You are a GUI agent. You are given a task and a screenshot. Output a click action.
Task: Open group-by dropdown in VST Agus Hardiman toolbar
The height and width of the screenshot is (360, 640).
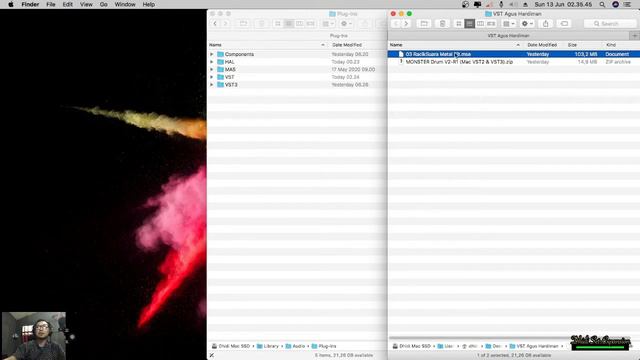(509, 24)
